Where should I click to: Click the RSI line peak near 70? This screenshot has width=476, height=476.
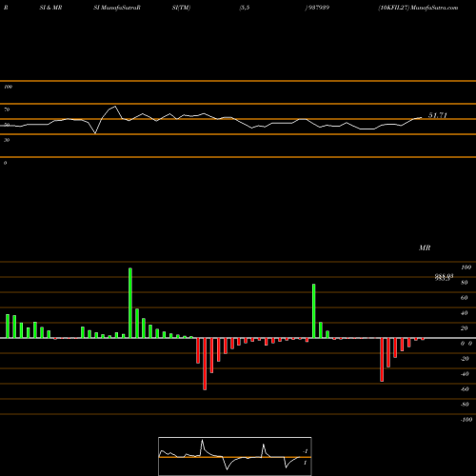pyautogui.click(x=115, y=107)
